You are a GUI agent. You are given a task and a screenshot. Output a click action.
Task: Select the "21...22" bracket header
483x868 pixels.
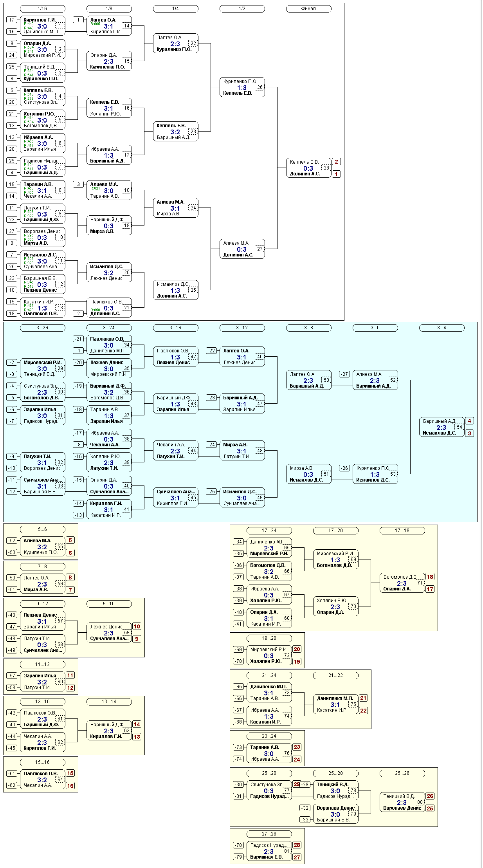coord(335,675)
